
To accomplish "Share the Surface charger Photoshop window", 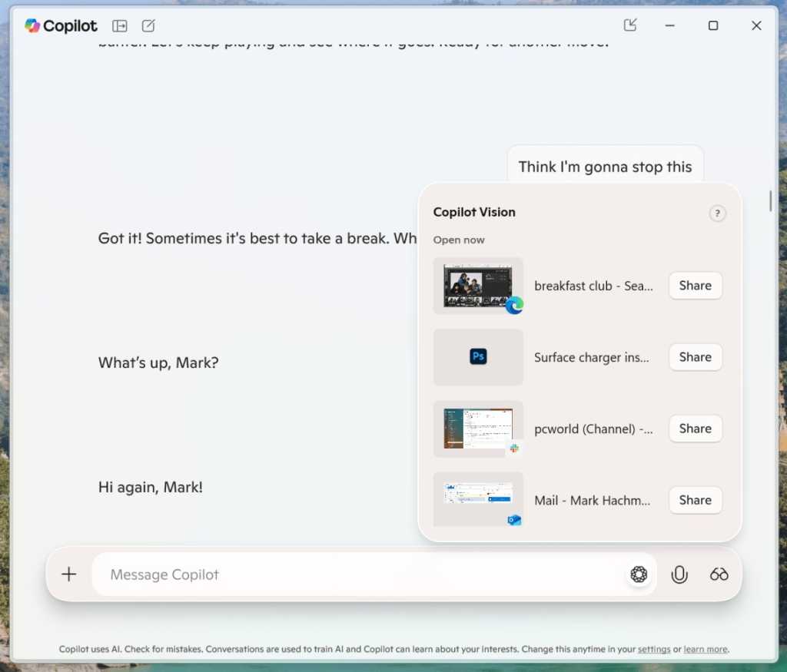I will click(x=695, y=356).
